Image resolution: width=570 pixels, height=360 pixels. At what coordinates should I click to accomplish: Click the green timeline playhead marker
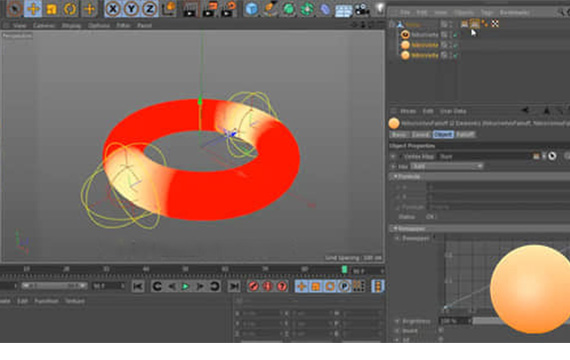[344, 269]
